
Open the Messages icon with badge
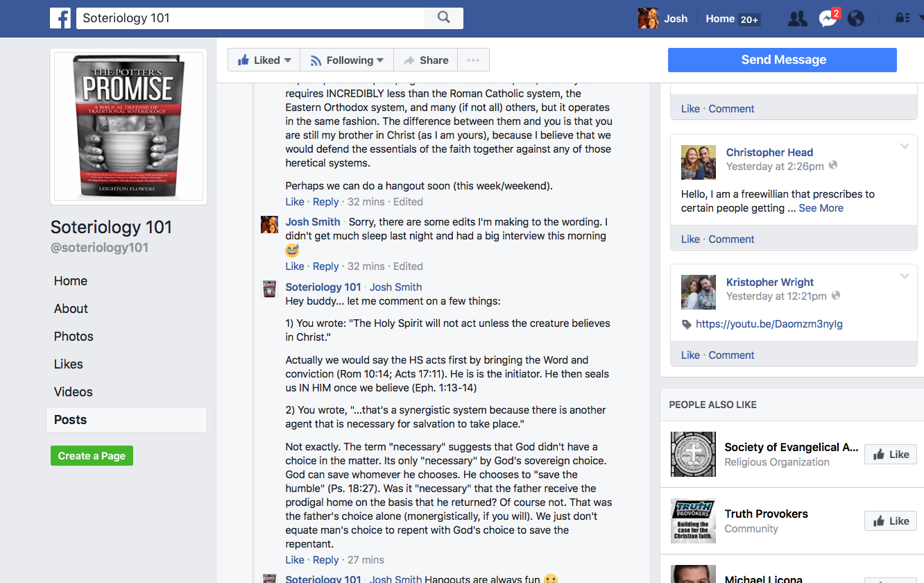tap(828, 18)
